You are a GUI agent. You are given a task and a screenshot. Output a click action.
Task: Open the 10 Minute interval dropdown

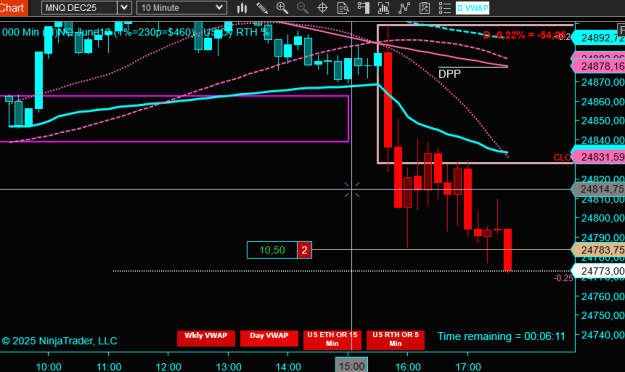(182, 8)
